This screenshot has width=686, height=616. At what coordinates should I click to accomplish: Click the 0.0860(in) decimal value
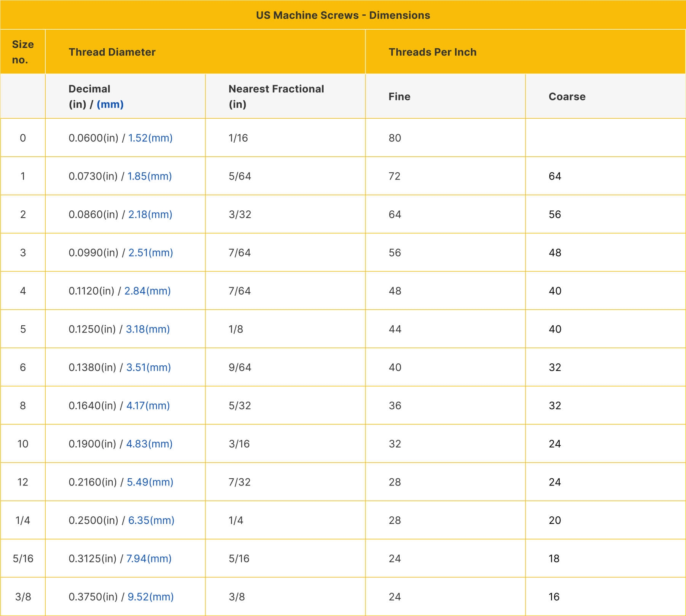pos(94,214)
